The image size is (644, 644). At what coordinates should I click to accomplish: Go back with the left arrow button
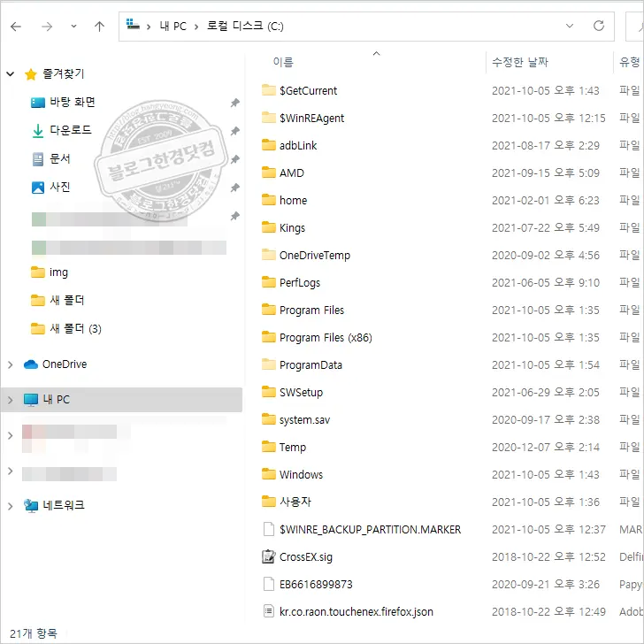coord(16,27)
